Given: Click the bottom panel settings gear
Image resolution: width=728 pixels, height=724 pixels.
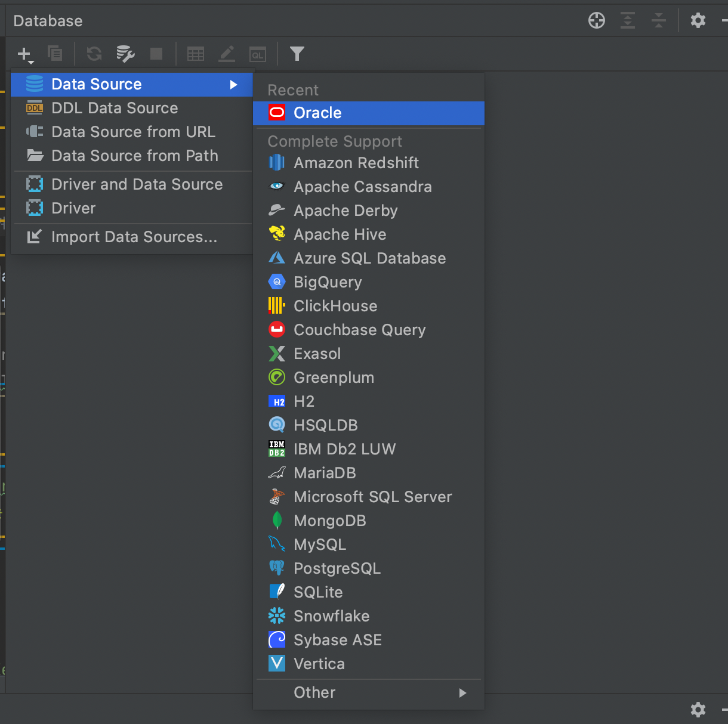Looking at the screenshot, I should (698, 709).
